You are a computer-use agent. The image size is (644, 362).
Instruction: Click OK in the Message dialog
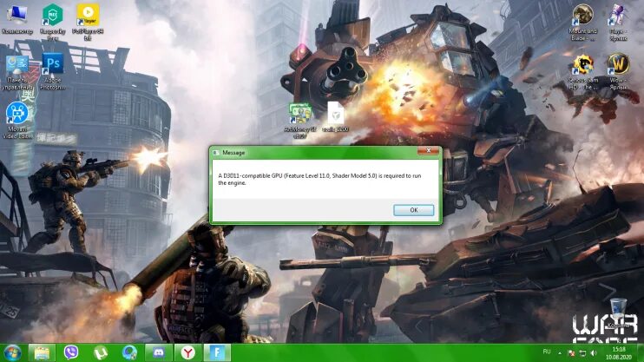(x=414, y=210)
